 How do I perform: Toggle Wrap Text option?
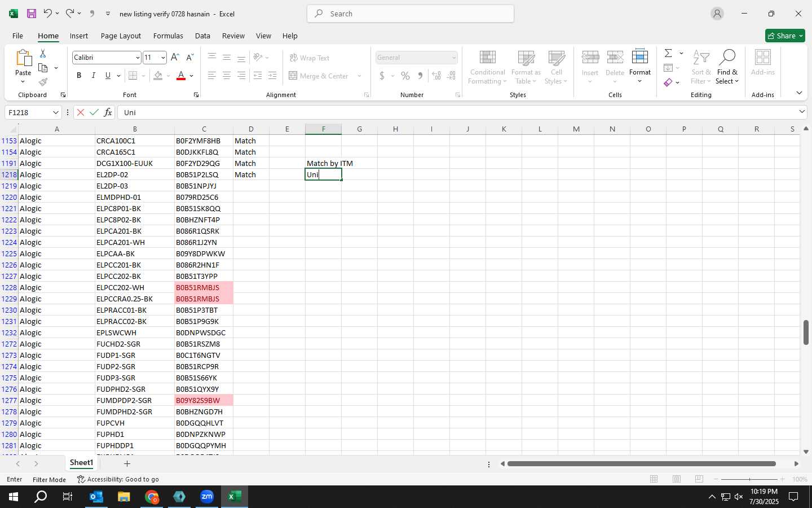coord(309,58)
